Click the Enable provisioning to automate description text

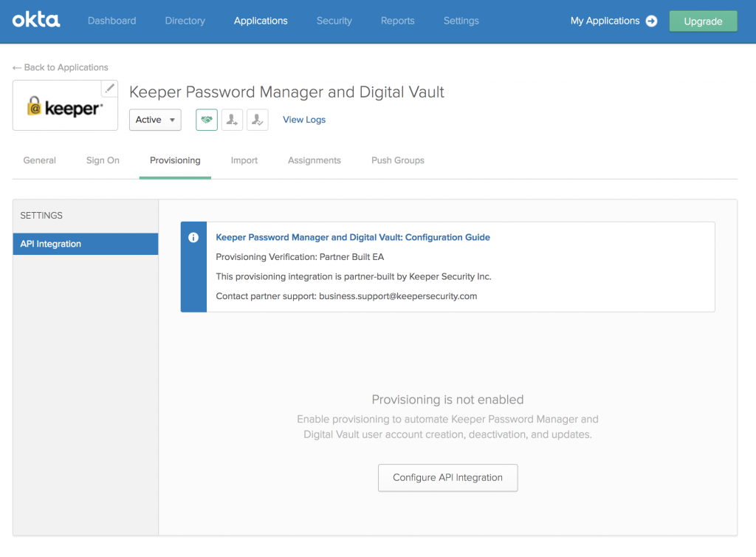tap(447, 427)
